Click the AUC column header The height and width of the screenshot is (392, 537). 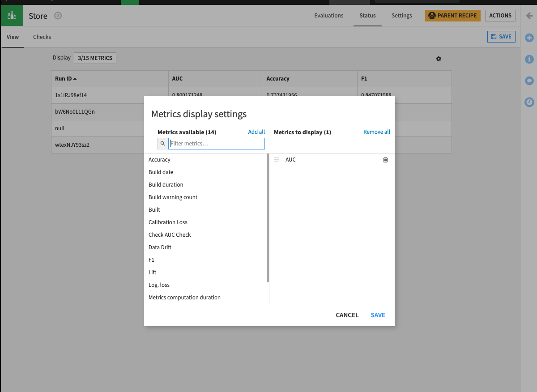215,79
